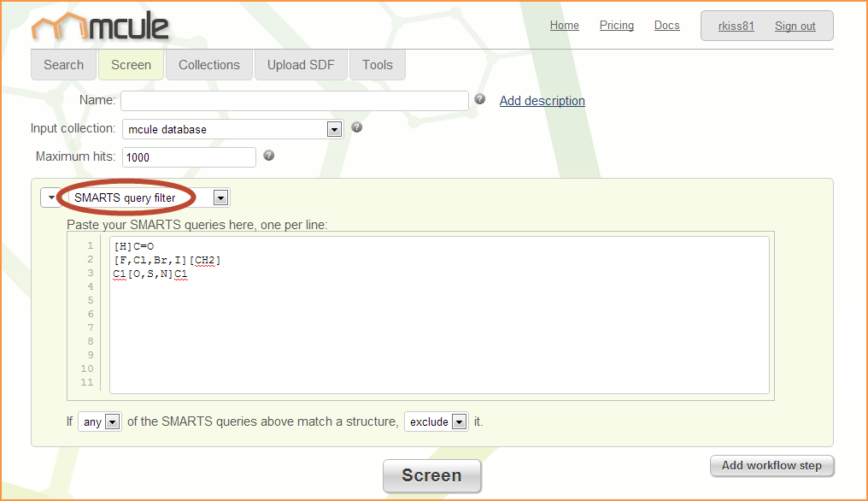
Task: Click inside the SMARTS queries text area
Action: pos(439,315)
